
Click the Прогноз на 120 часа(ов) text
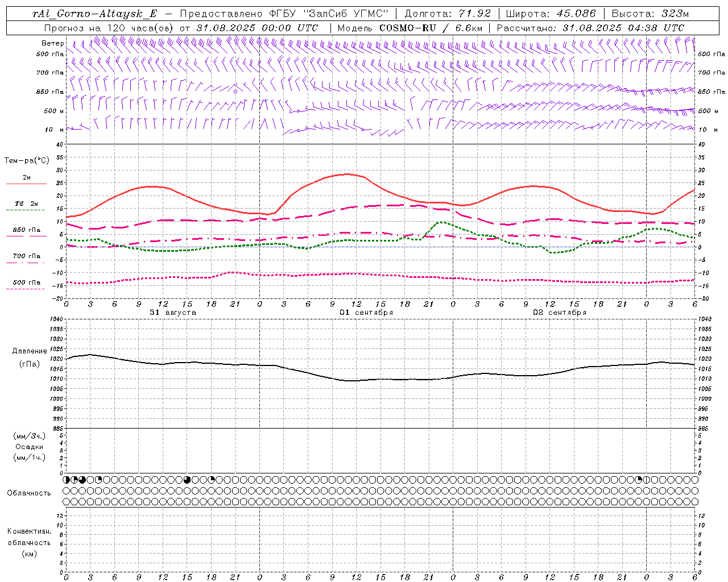109,28
